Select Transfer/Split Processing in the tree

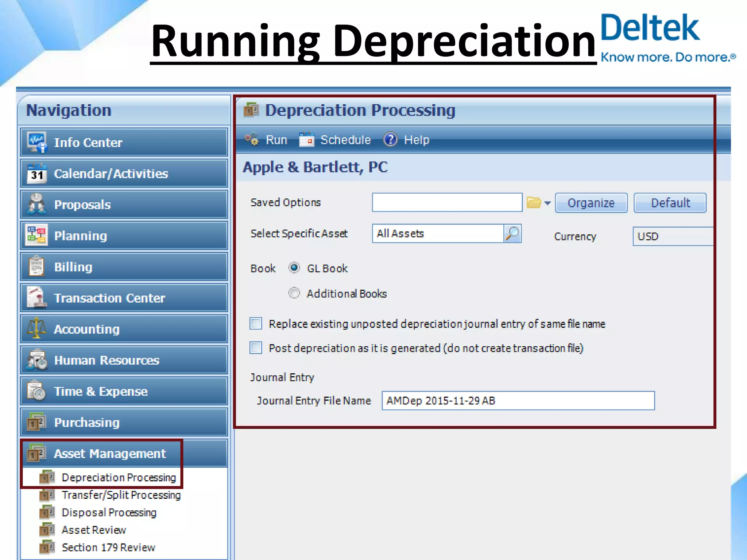pos(121,495)
